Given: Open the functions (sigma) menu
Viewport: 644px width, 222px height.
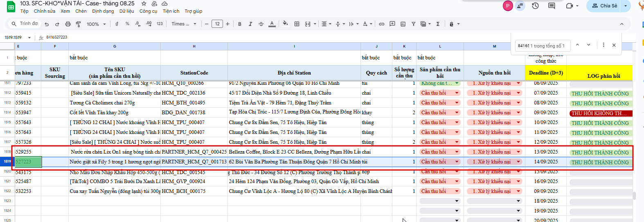Looking at the screenshot, I should [438, 24].
